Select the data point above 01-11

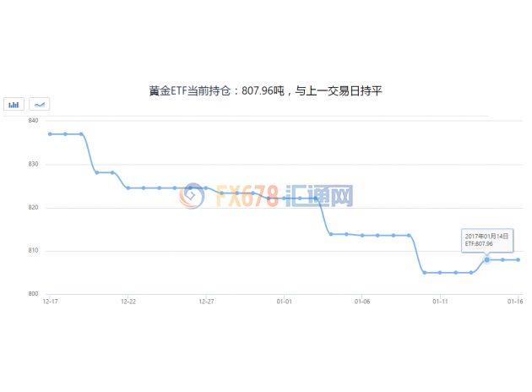pyautogui.click(x=440, y=272)
